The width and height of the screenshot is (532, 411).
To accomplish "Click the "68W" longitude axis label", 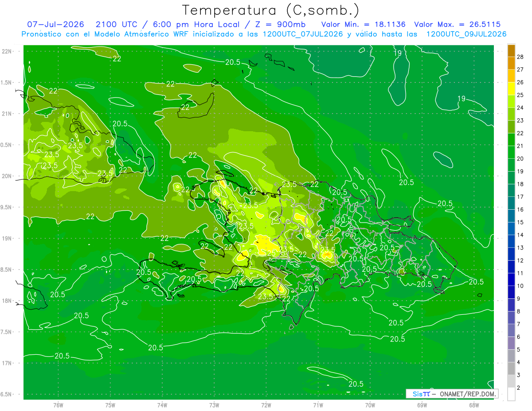I will [x=474, y=406].
